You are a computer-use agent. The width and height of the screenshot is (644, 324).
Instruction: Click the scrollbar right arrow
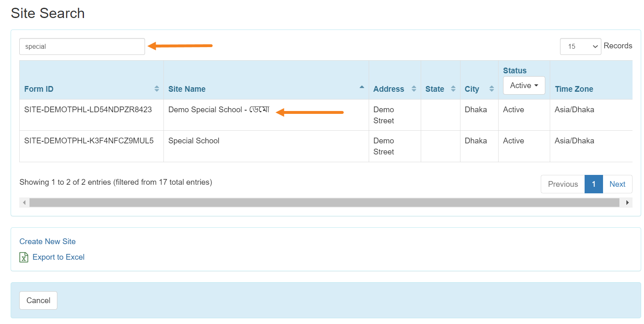pos(627,203)
